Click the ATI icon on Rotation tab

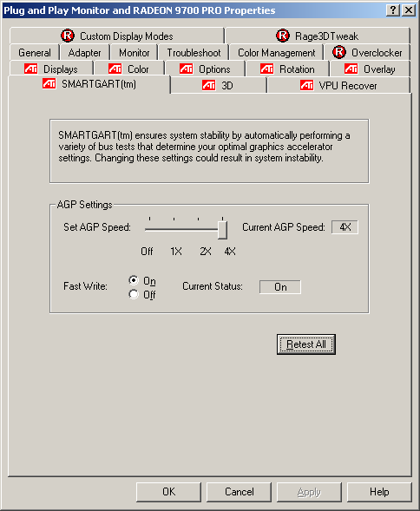click(266, 69)
